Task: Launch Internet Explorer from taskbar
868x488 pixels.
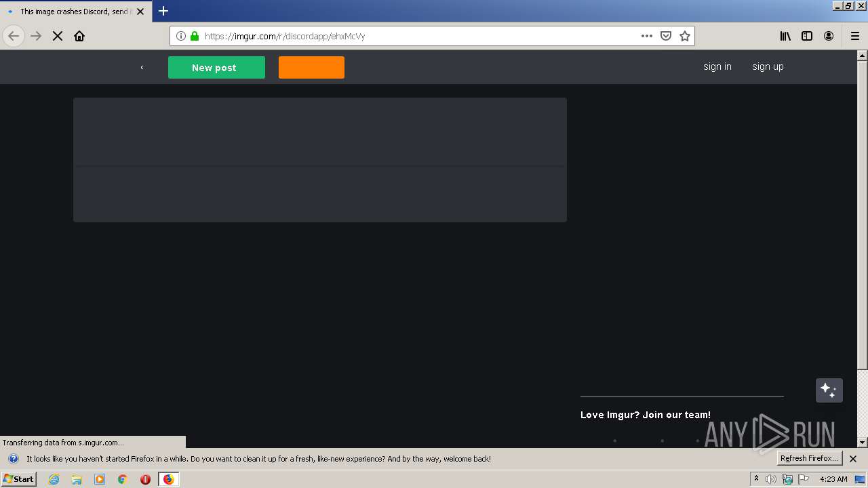Action: click(x=54, y=479)
